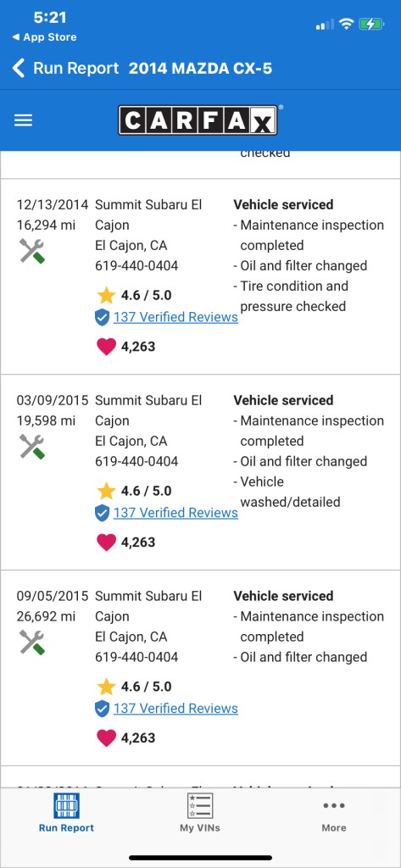Open 137 Verified Reviews link for 12/13/2014
Screen dimensions: 401x868
[175, 317]
